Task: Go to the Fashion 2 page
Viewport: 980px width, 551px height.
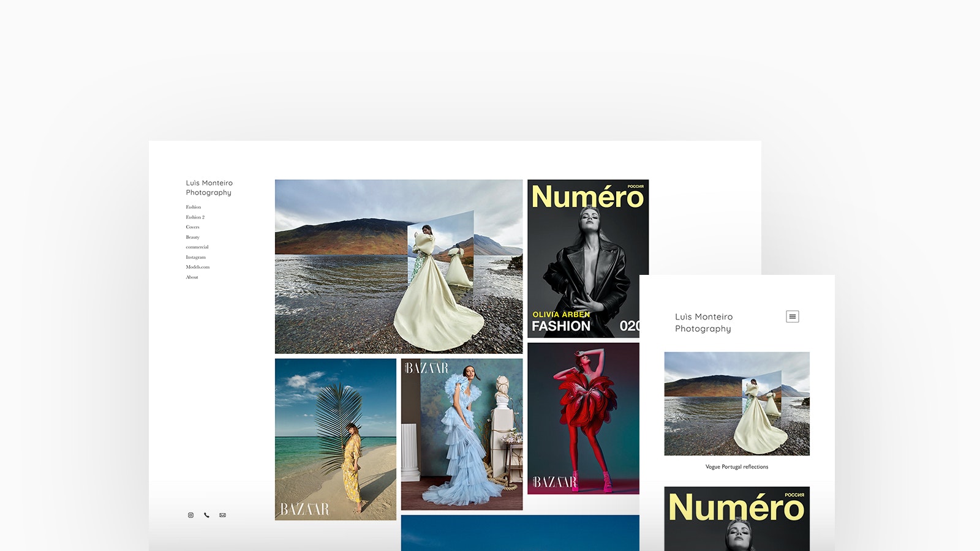Action: click(x=195, y=217)
